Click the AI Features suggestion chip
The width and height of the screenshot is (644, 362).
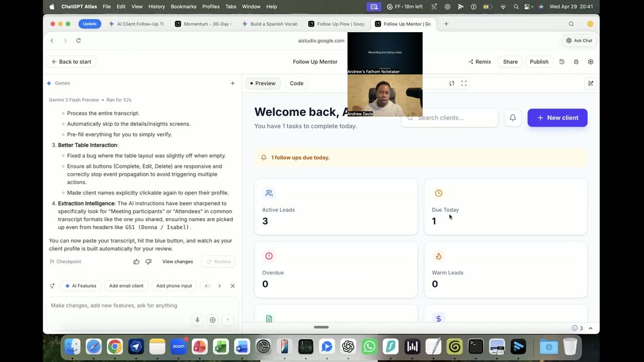[x=80, y=286]
